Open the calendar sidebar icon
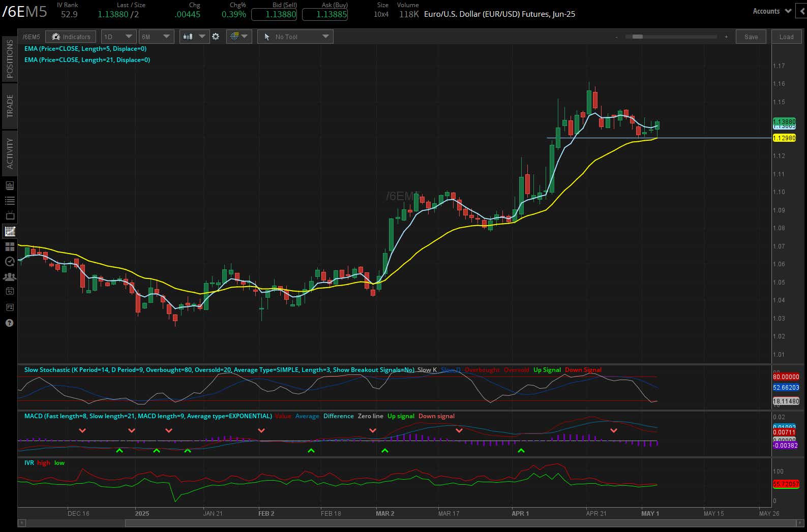807x532 pixels. [10, 292]
